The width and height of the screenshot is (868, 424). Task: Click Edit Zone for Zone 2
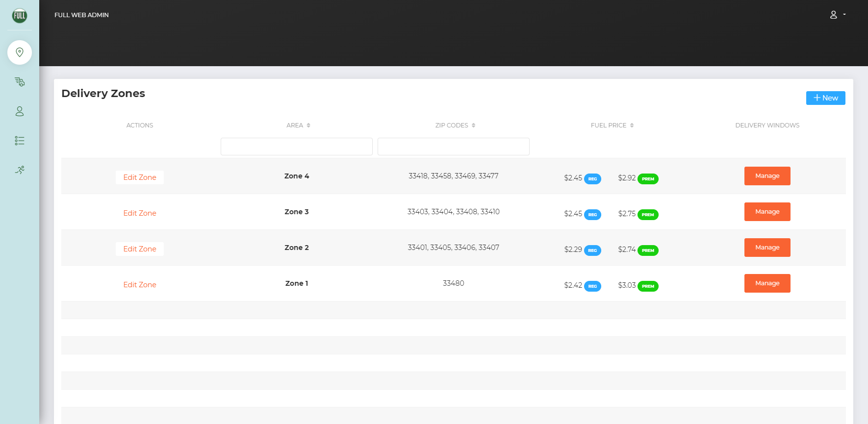pyautogui.click(x=140, y=249)
